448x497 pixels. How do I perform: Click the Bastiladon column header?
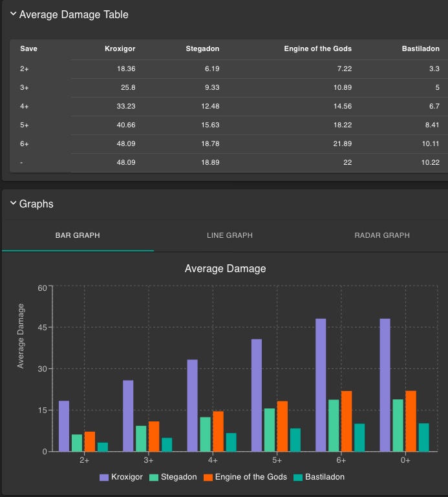tap(421, 48)
